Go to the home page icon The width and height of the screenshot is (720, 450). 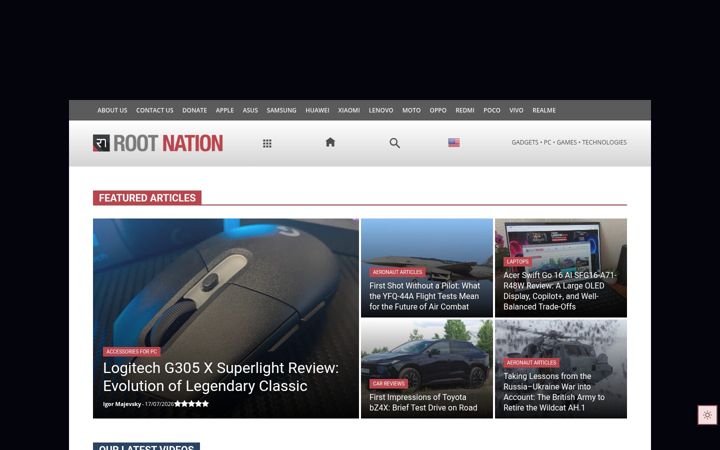pos(330,142)
